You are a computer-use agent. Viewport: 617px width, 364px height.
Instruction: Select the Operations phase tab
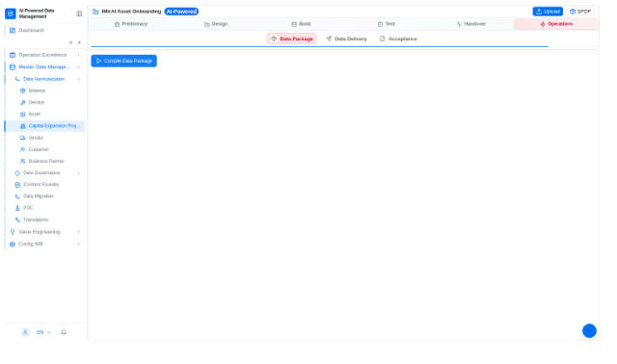click(x=556, y=24)
